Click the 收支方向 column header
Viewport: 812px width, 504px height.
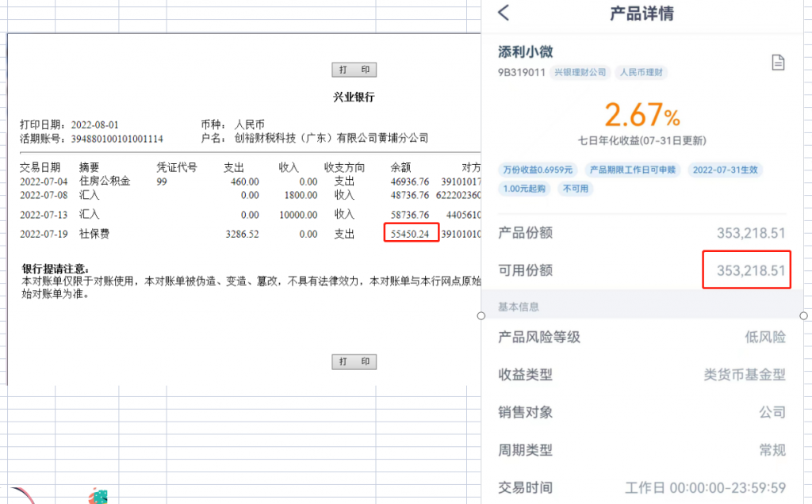pyautogui.click(x=344, y=168)
